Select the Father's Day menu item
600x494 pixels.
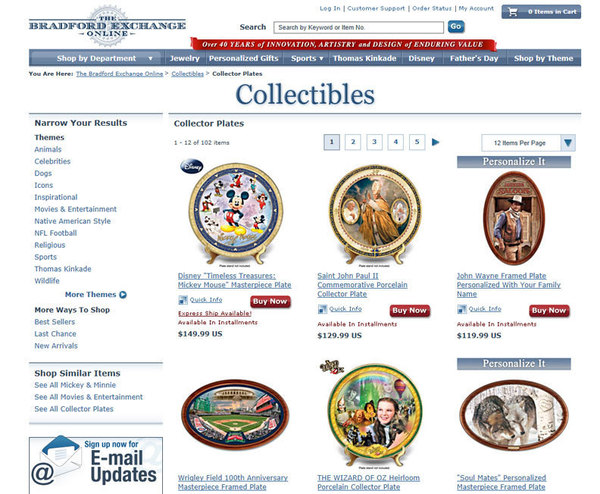474,59
